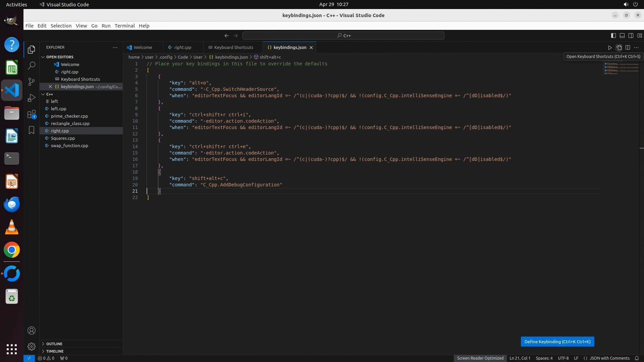Open the Terminal menu
644x362 pixels.
(124, 26)
